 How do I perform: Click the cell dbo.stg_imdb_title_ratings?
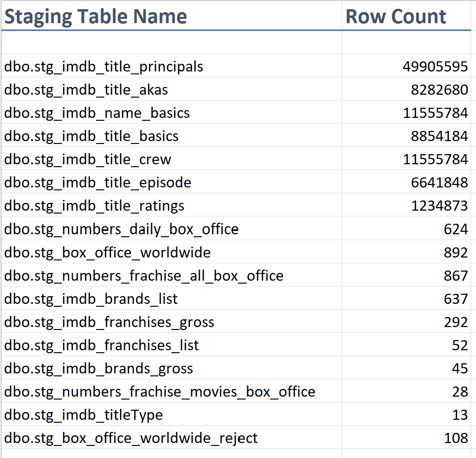[171, 205]
